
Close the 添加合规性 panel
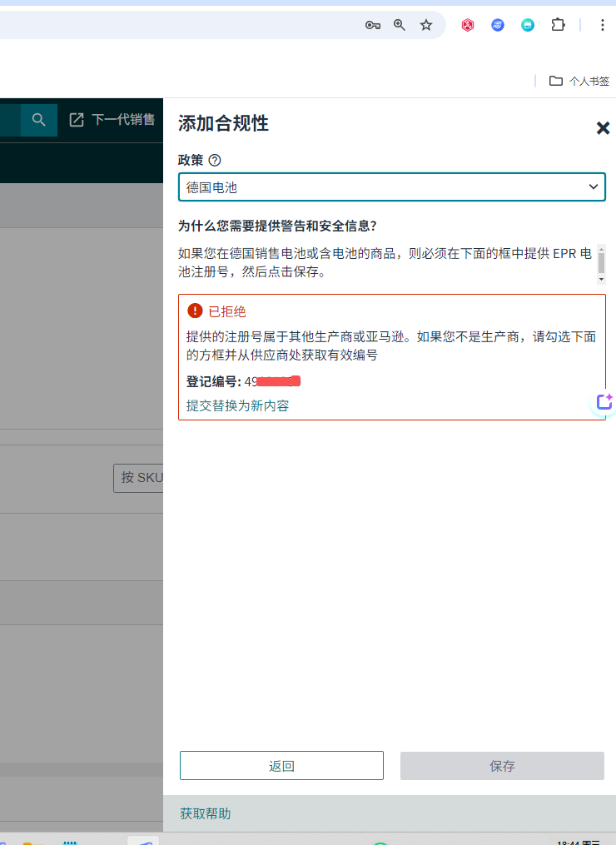point(603,128)
